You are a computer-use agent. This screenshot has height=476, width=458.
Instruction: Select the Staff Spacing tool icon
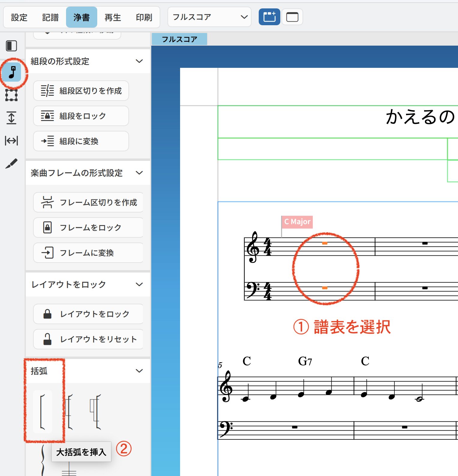pyautogui.click(x=11, y=118)
